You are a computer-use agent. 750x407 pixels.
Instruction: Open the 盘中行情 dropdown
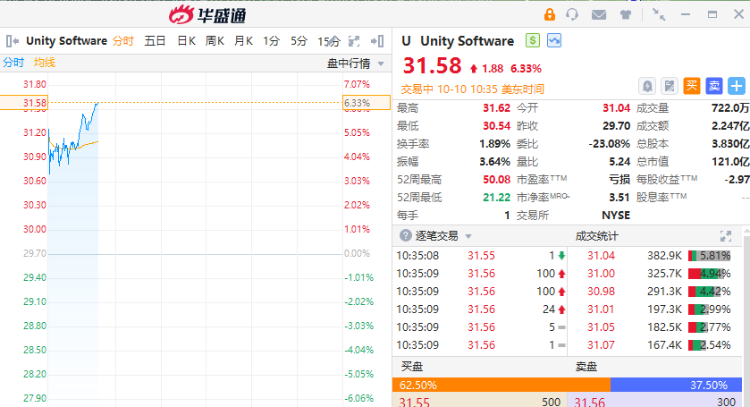coord(381,64)
